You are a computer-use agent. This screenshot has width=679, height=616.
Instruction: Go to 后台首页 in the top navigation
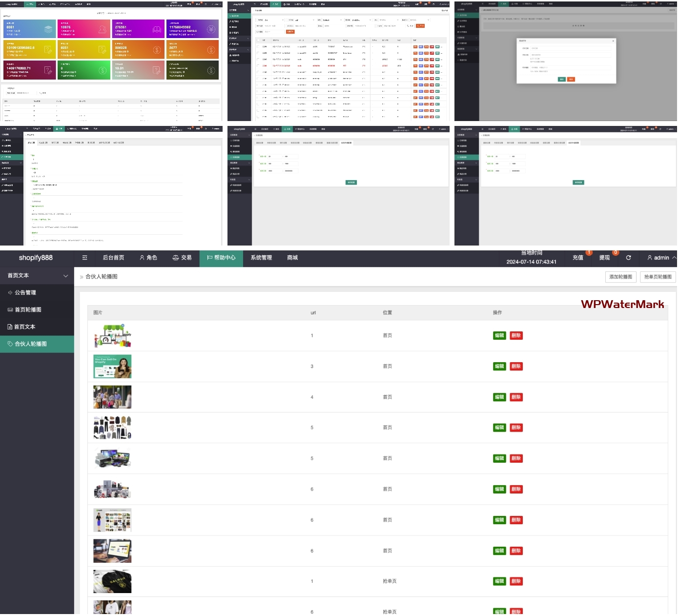coord(113,258)
